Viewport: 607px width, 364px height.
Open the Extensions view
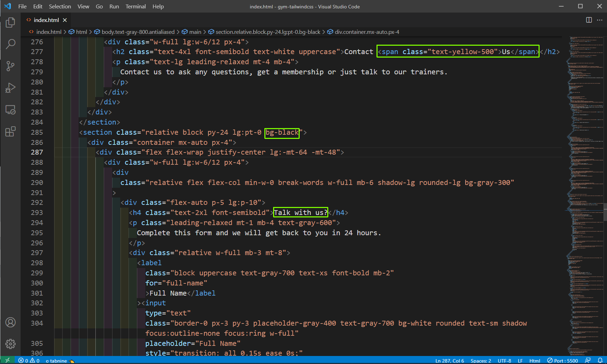[10, 132]
